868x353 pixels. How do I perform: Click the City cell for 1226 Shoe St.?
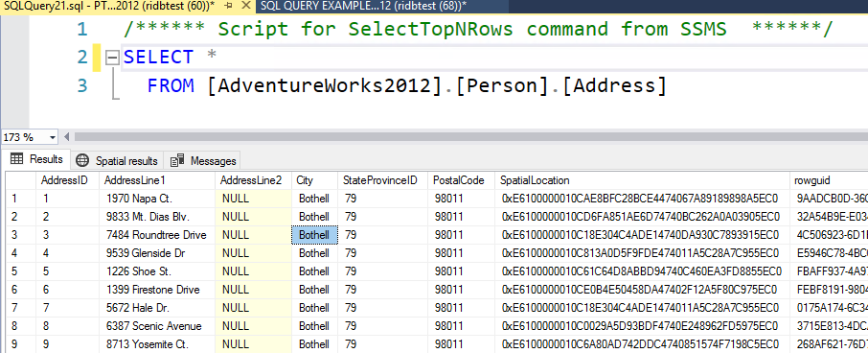(314, 271)
